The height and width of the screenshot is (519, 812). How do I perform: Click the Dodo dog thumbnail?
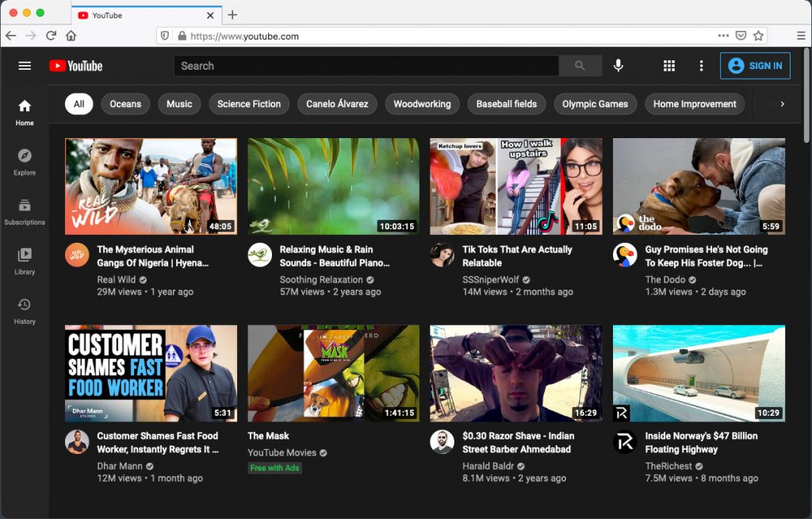point(699,186)
